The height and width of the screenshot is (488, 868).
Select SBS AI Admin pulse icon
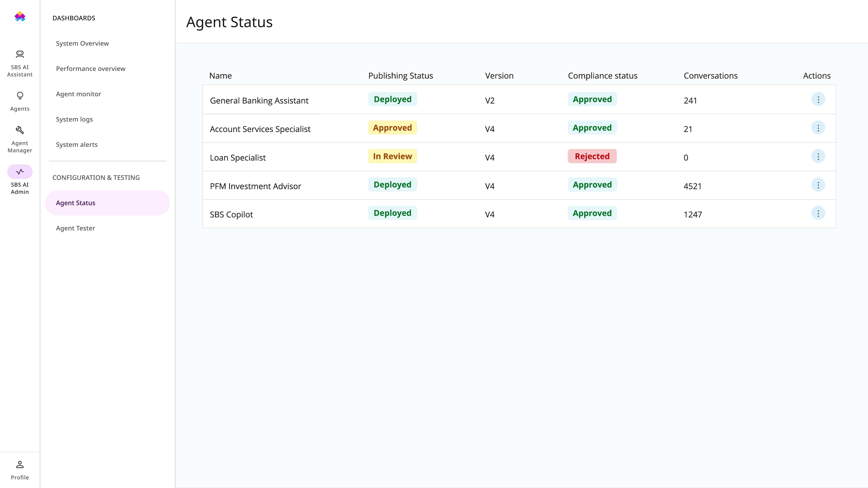click(x=20, y=172)
